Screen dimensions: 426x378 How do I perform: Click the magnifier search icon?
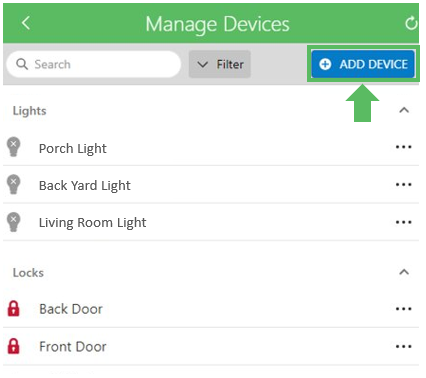(x=22, y=64)
